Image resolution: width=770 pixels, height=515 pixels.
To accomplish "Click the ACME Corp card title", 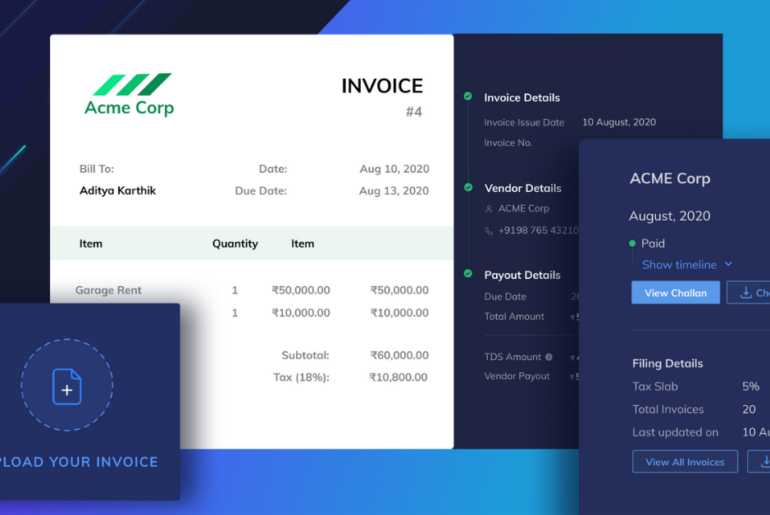I will 670,178.
